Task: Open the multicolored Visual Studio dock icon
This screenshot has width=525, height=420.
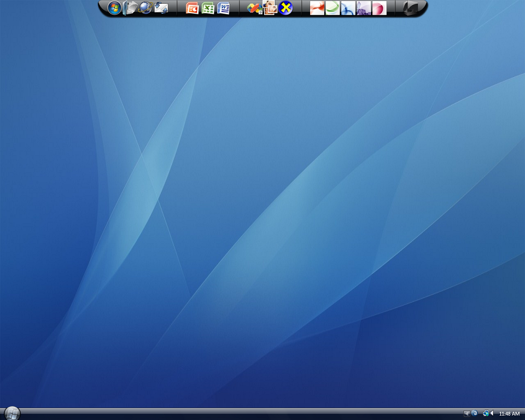Action: click(x=254, y=8)
